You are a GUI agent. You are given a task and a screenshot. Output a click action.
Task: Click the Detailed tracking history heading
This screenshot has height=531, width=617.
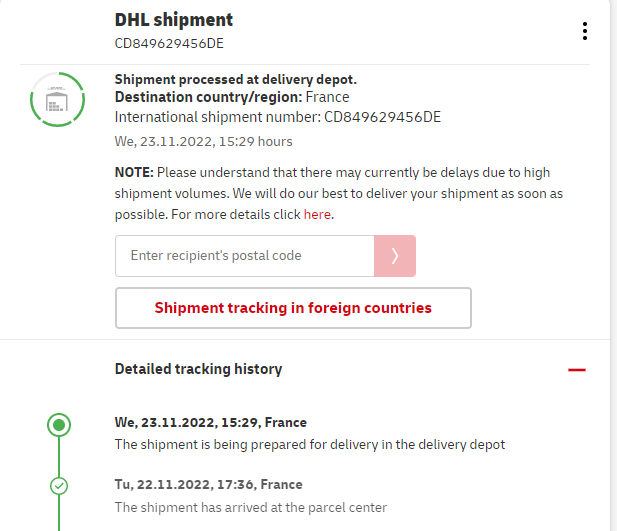199,369
